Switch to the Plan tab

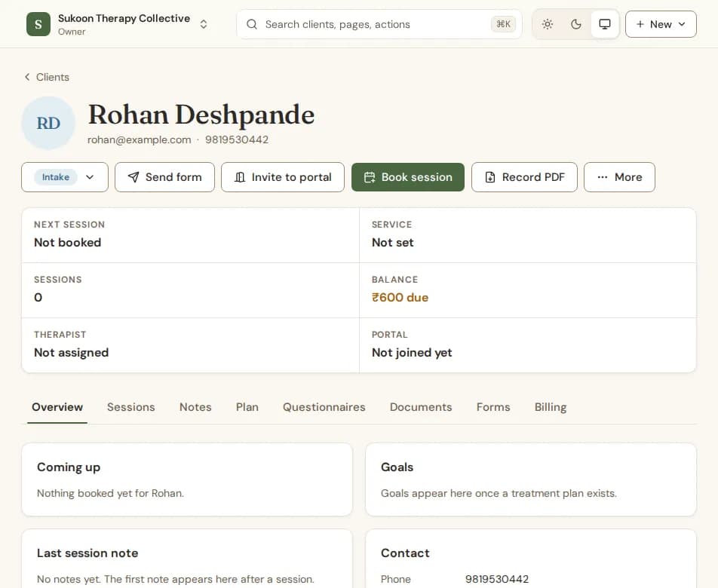click(247, 407)
